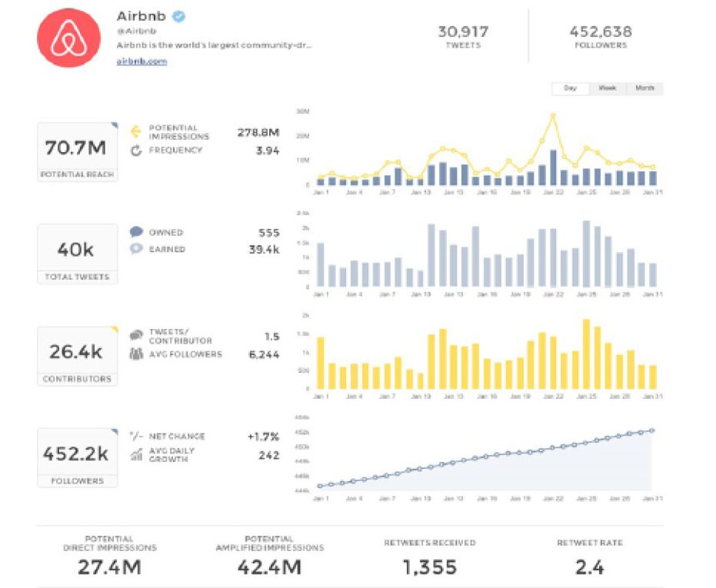Click the 452,638 Followers count
Image resolution: width=716 pixels, height=588 pixels.
pos(601,32)
